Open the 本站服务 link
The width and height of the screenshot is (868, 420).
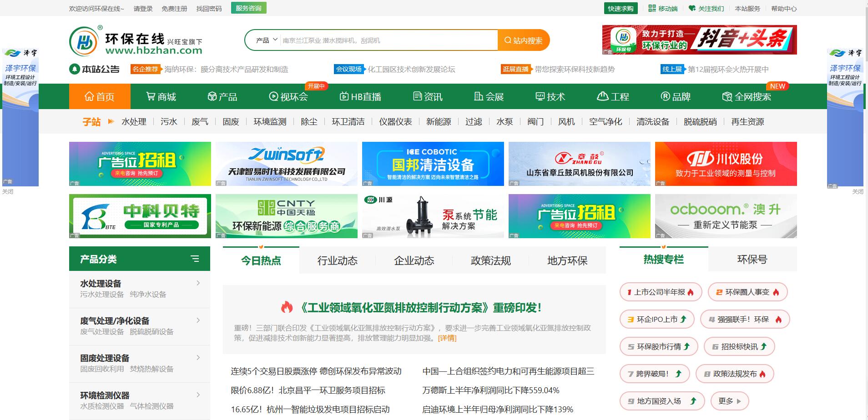(x=747, y=9)
